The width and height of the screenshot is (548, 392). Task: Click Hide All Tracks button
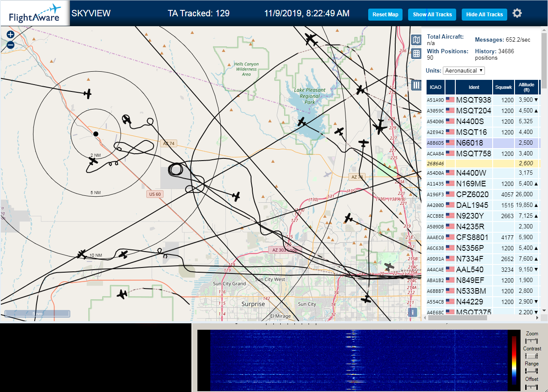pyautogui.click(x=484, y=15)
